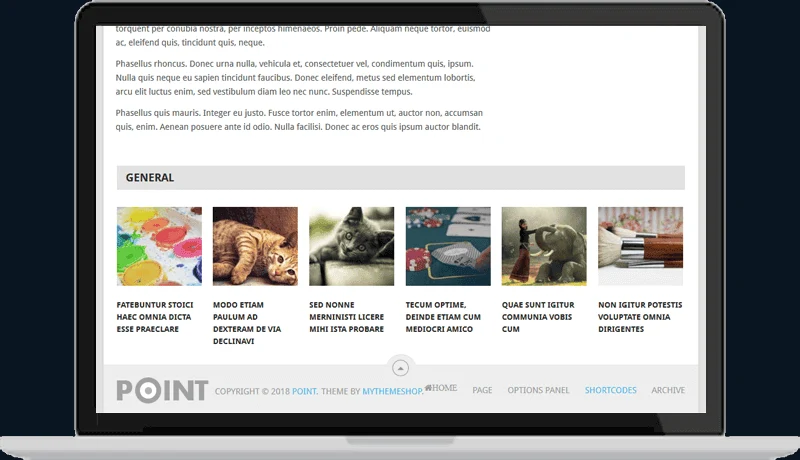Image resolution: width=800 pixels, height=460 pixels.
Task: Click paragraph starting 'Phasellus rhoncus. Donec urna'
Action: tap(295, 78)
